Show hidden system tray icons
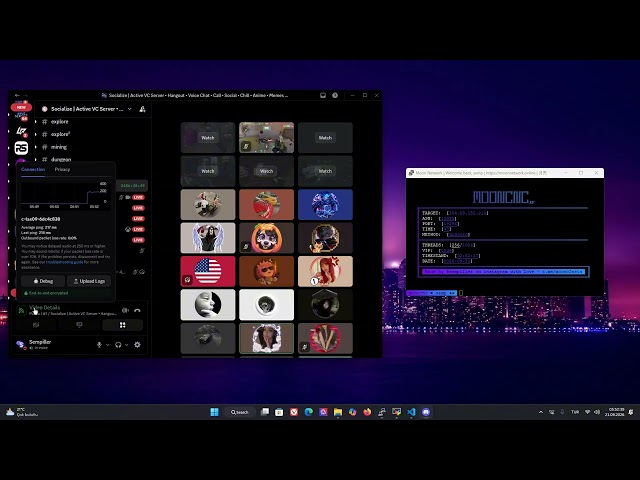 click(x=541, y=412)
